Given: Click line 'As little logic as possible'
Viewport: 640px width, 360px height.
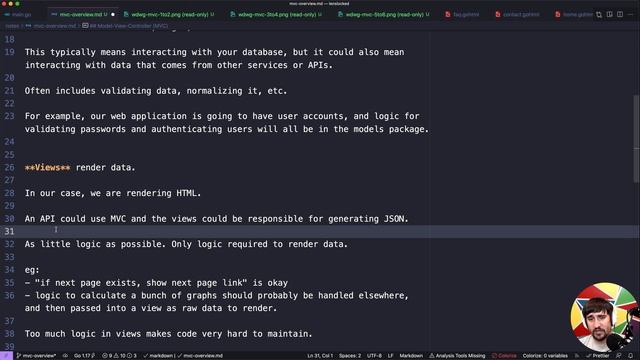Looking at the screenshot, I should click(186, 244).
